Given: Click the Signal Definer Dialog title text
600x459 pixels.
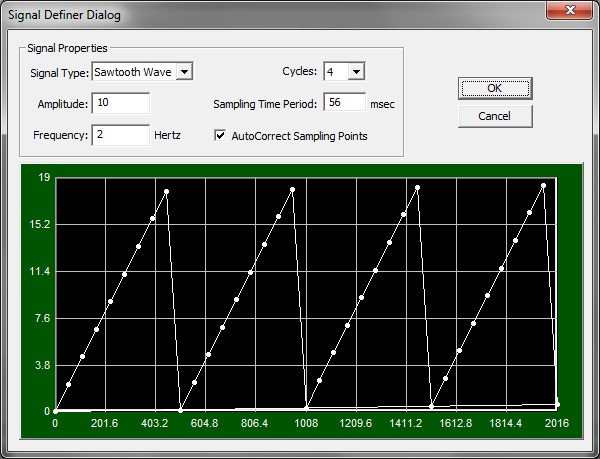Looking at the screenshot, I should pyautogui.click(x=64, y=15).
